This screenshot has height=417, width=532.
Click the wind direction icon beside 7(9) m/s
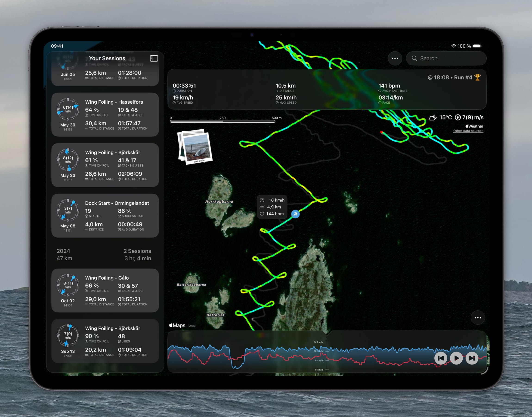click(x=458, y=118)
